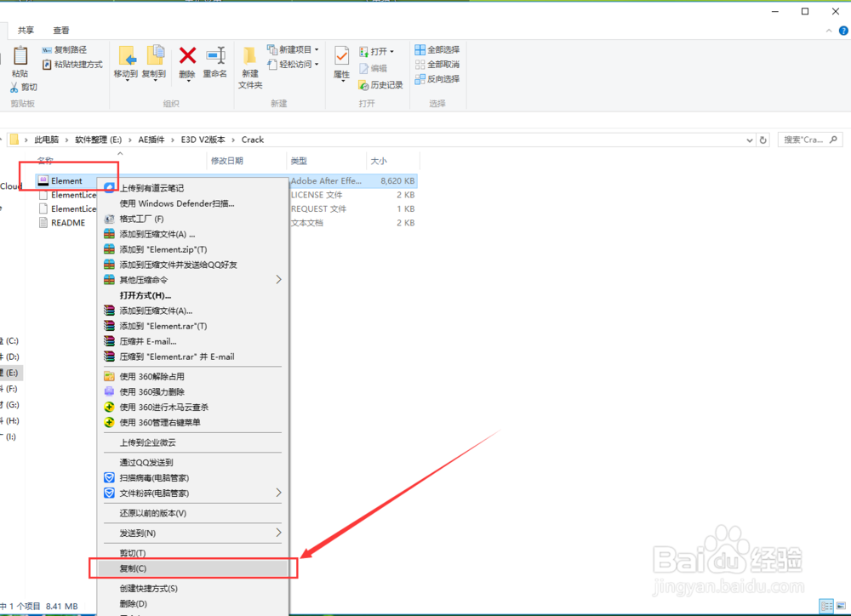The width and height of the screenshot is (851, 616).
Task: Click the History (历史记录) button
Action: (380, 85)
